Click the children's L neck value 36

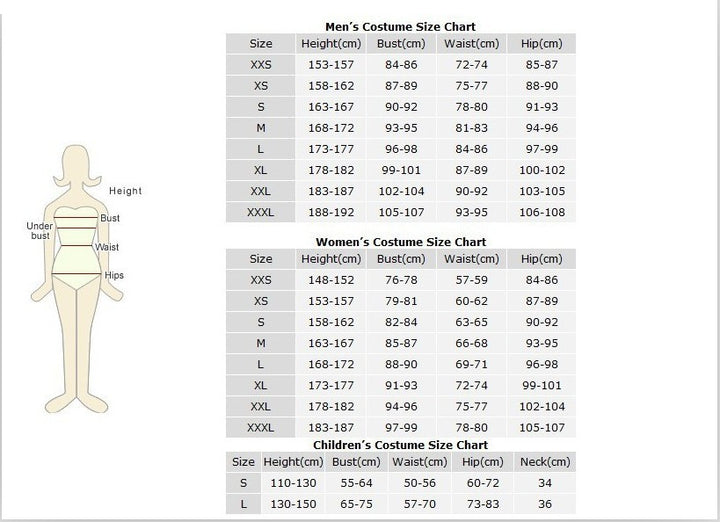[x=544, y=504]
